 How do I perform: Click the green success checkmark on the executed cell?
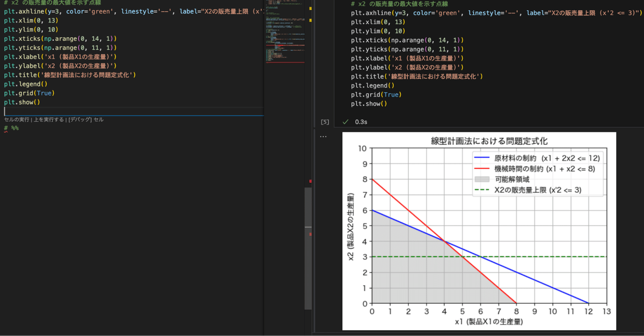coord(346,122)
